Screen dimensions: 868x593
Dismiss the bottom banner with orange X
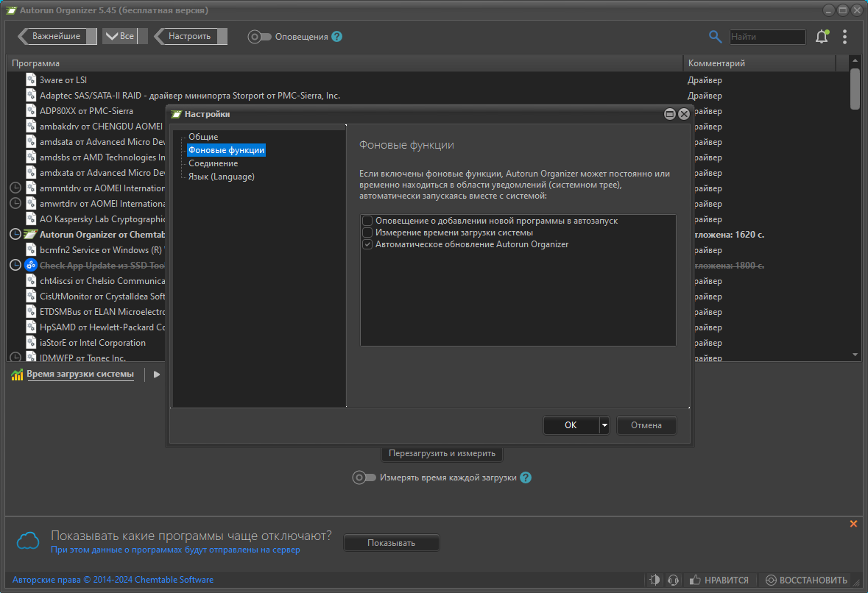click(x=853, y=523)
